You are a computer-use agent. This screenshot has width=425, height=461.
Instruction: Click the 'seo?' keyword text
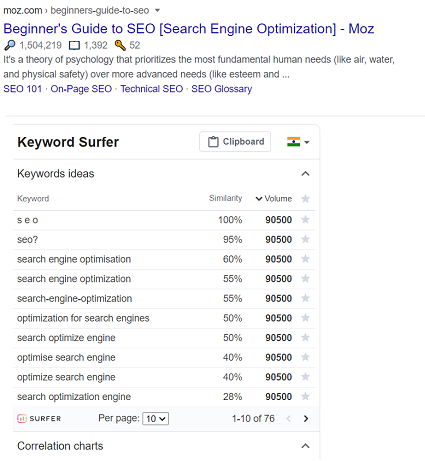(27, 240)
